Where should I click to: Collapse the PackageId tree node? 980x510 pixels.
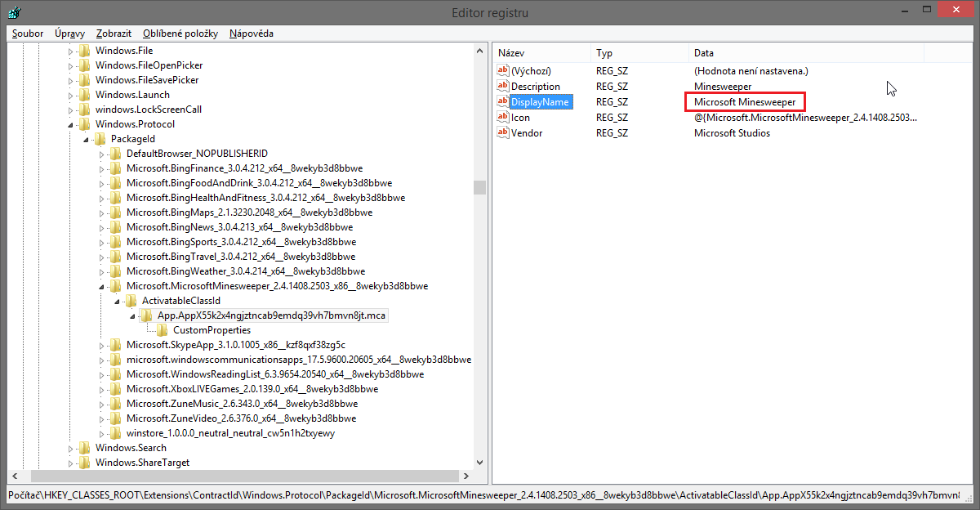point(86,140)
